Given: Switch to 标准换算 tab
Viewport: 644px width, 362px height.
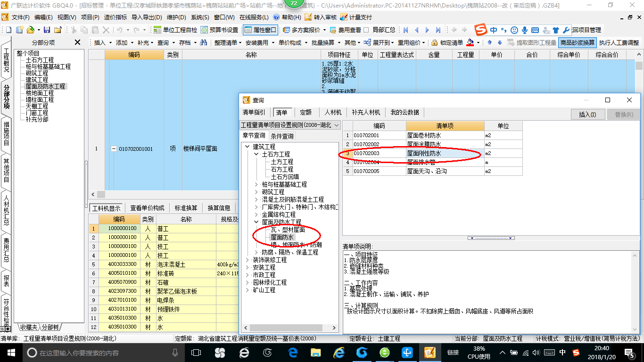Looking at the screenshot, I should click(x=186, y=208).
